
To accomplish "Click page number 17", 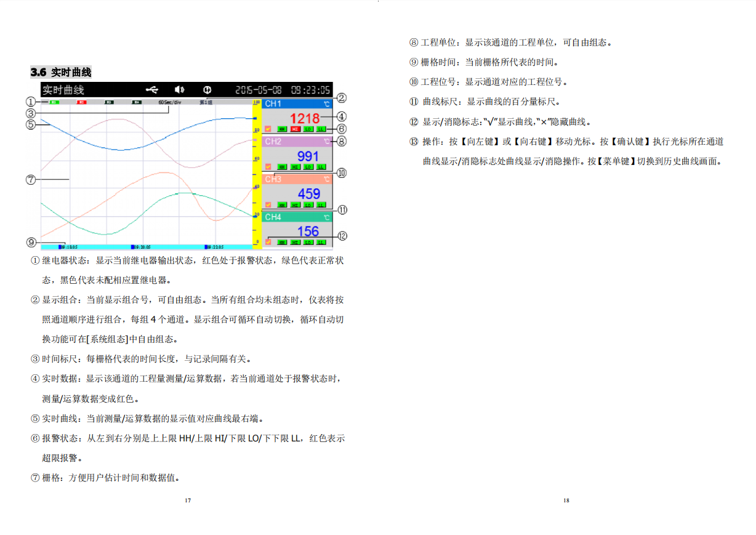I will click(x=188, y=501).
